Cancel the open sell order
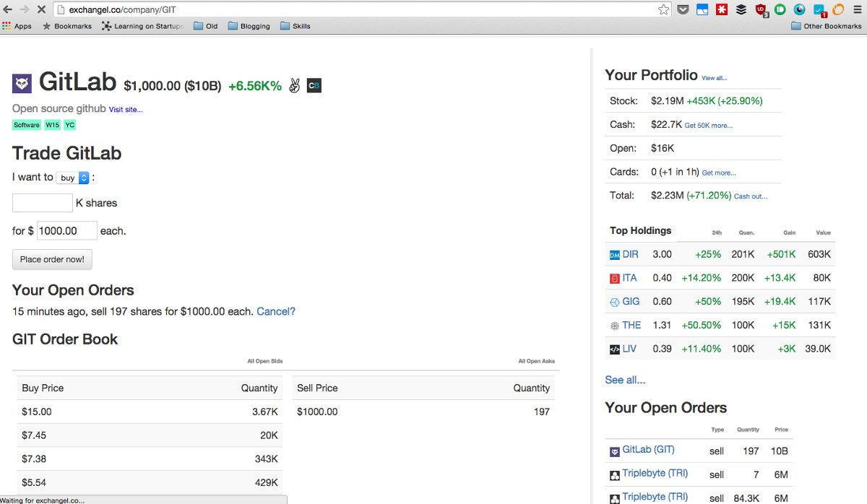Screen dimensions: 867x504 [276, 312]
